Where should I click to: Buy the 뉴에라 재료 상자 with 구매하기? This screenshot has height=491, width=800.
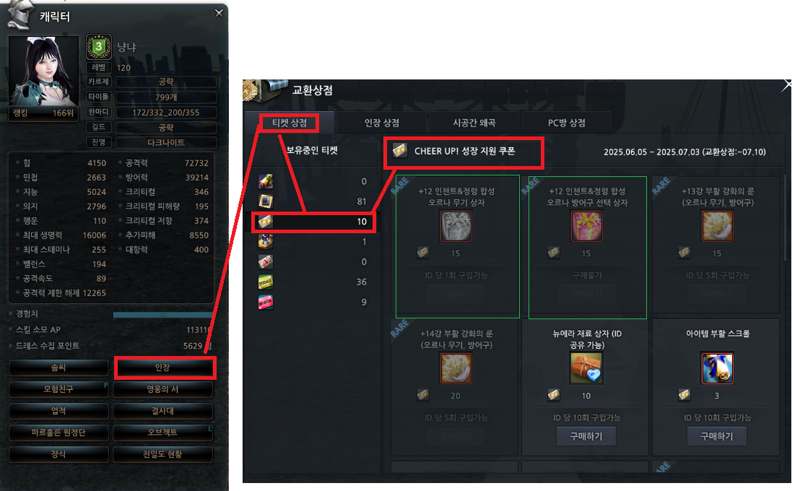[x=586, y=436]
